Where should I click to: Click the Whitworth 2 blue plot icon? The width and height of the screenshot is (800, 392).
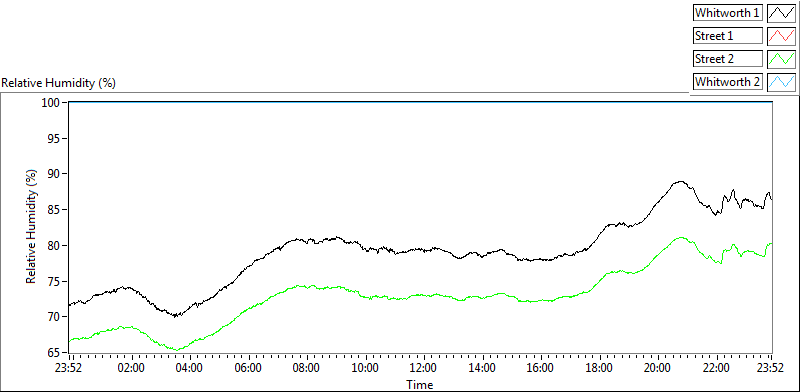(x=782, y=81)
